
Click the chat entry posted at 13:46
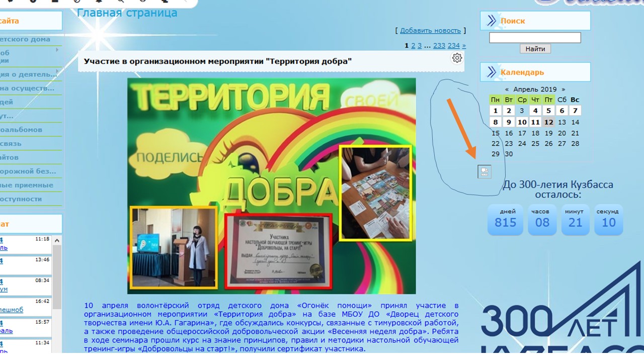coord(25,264)
